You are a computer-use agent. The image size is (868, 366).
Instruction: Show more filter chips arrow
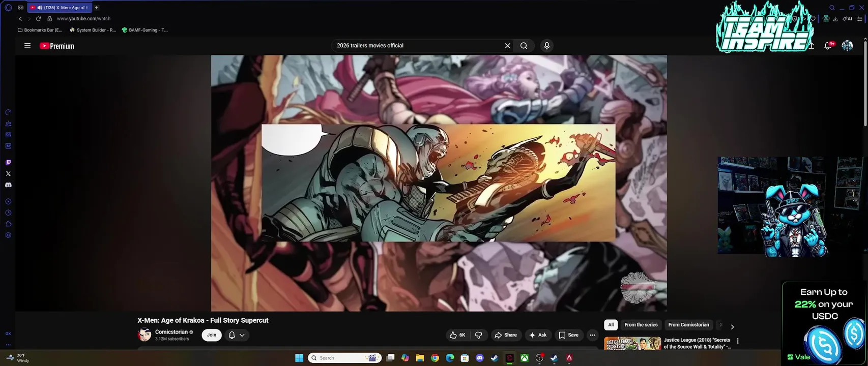click(x=732, y=327)
